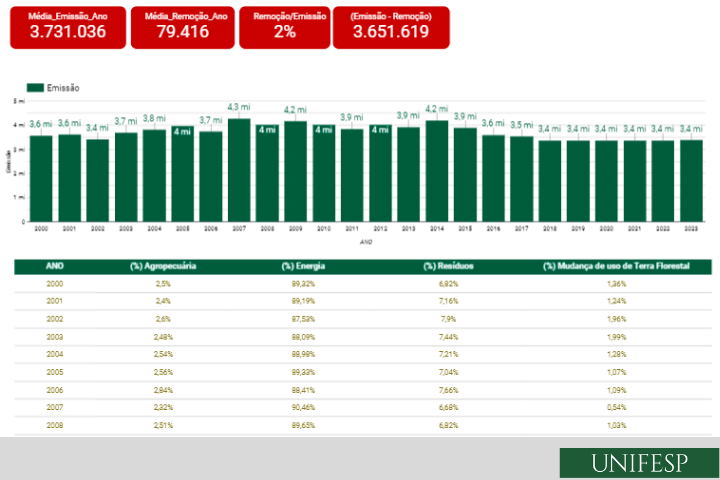This screenshot has width=720, height=480.
Task: Click the 2009 bar labeled 4,2 mi
Action: [295, 171]
